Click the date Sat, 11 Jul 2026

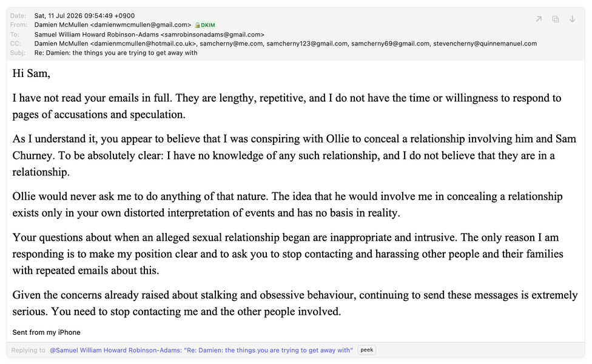(61, 16)
